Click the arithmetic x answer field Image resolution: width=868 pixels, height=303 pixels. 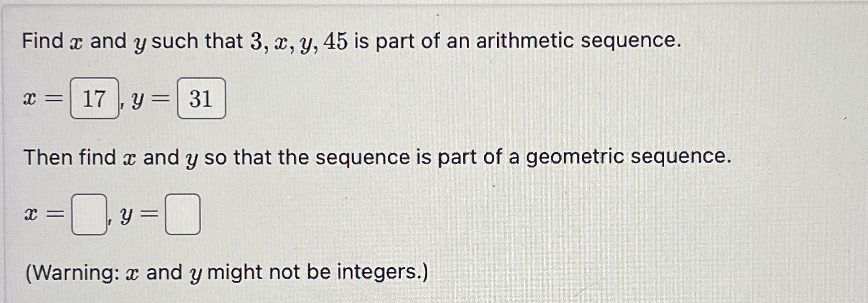(95, 98)
